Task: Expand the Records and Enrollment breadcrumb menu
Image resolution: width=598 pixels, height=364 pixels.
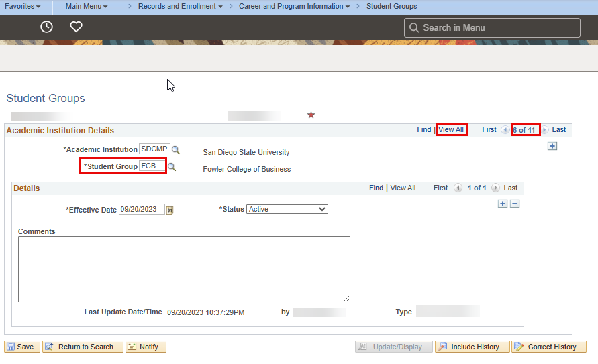Action: (181, 7)
